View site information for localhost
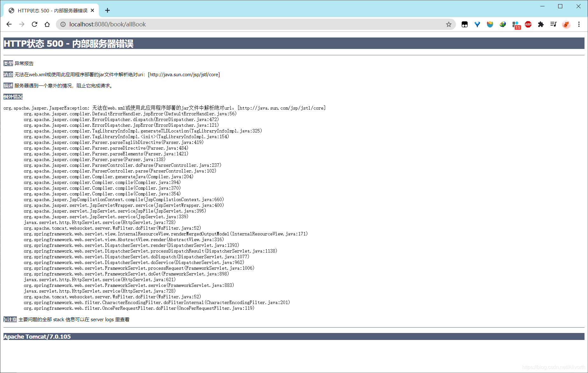This screenshot has width=588, height=373. [63, 24]
